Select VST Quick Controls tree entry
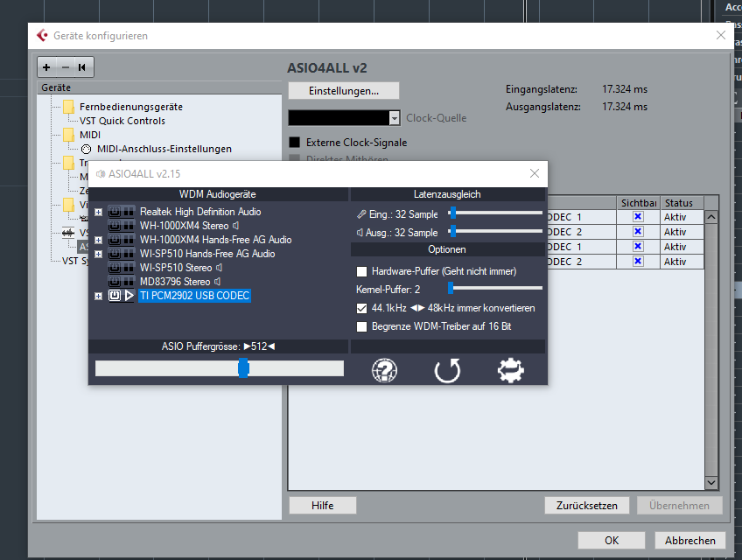The height and width of the screenshot is (560, 742). tap(122, 121)
